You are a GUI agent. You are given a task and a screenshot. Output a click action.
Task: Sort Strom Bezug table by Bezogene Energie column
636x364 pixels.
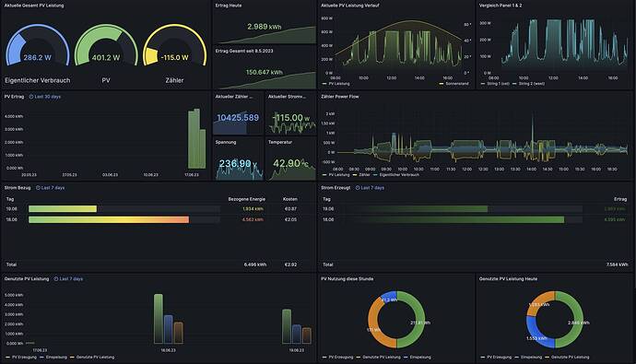247,199
